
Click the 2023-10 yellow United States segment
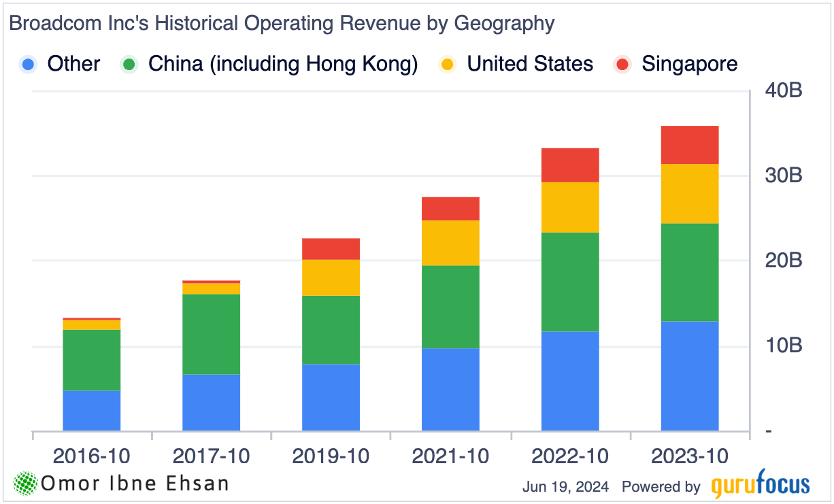click(x=690, y=194)
